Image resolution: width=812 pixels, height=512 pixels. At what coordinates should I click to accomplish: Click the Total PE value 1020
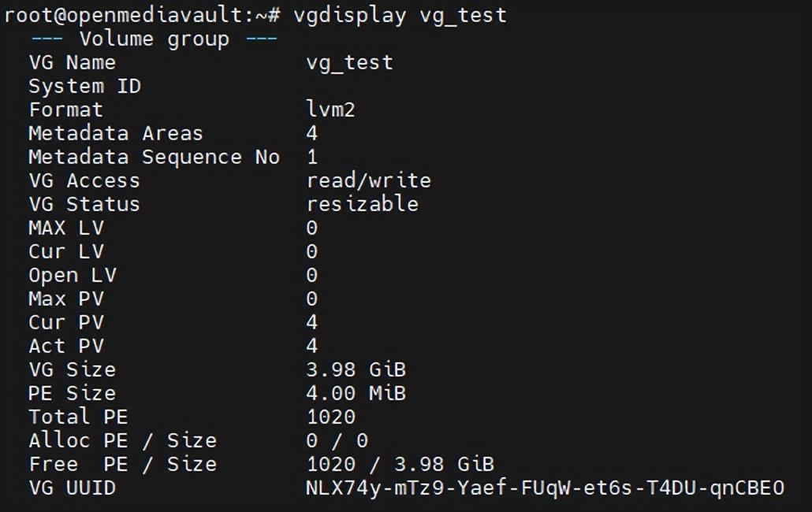pos(331,417)
